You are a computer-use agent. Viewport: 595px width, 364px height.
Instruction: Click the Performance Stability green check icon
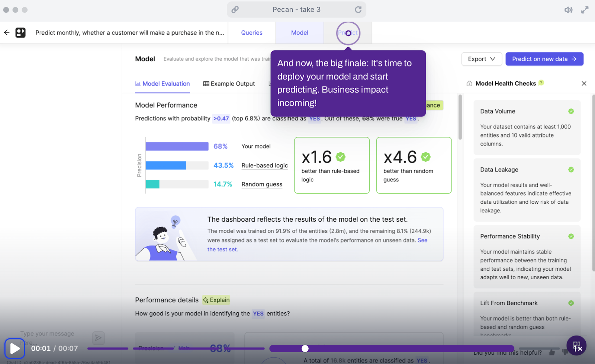pyautogui.click(x=571, y=236)
